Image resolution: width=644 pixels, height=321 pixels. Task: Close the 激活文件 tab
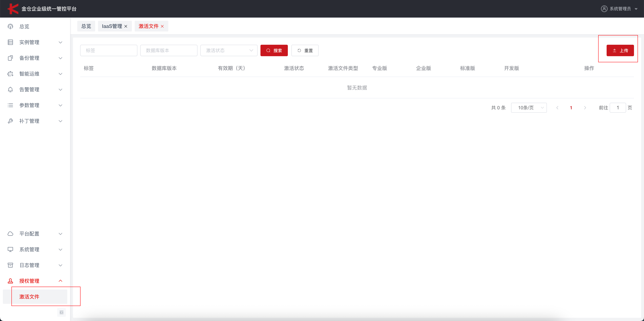162,26
